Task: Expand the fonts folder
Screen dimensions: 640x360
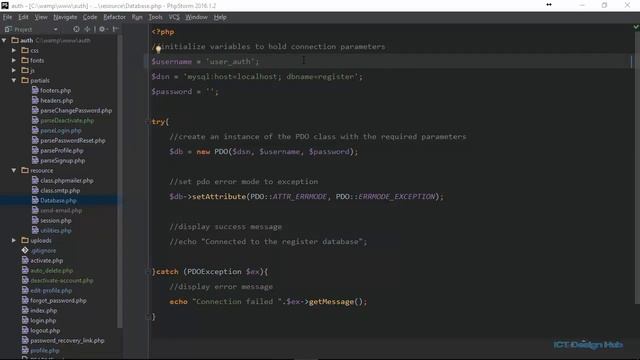Action: [14, 60]
